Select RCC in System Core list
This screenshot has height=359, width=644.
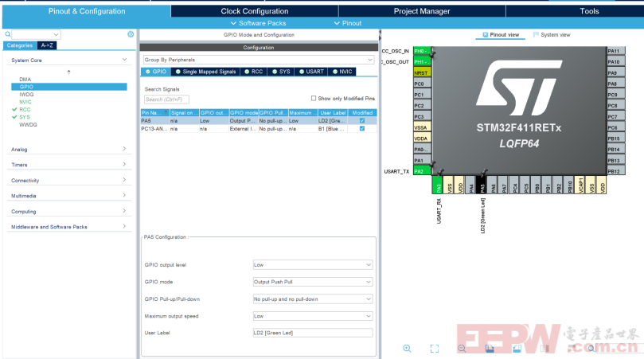point(25,110)
